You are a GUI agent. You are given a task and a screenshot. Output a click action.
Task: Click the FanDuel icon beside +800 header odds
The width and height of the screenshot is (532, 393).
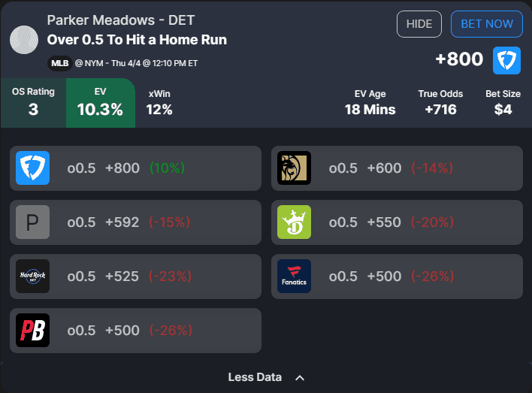[506, 60]
